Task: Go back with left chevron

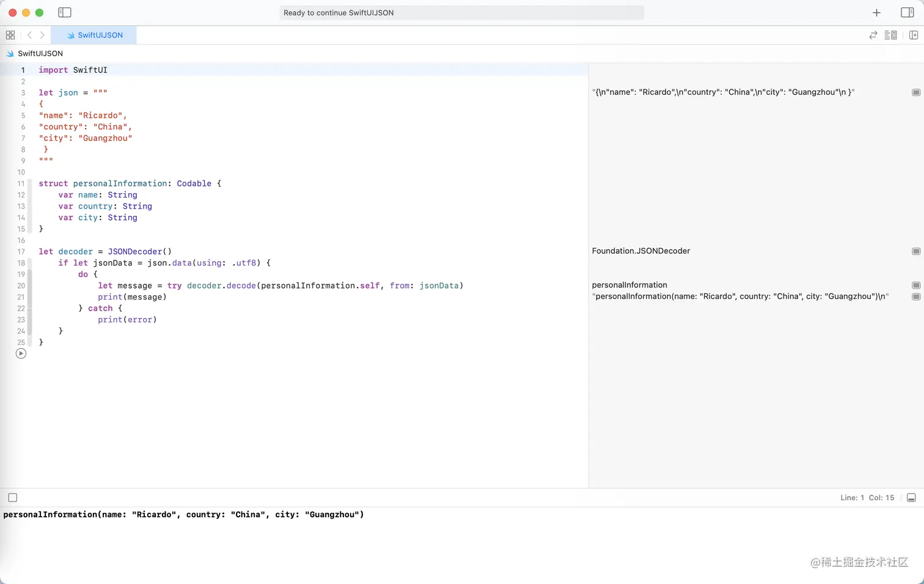Action: 29,35
